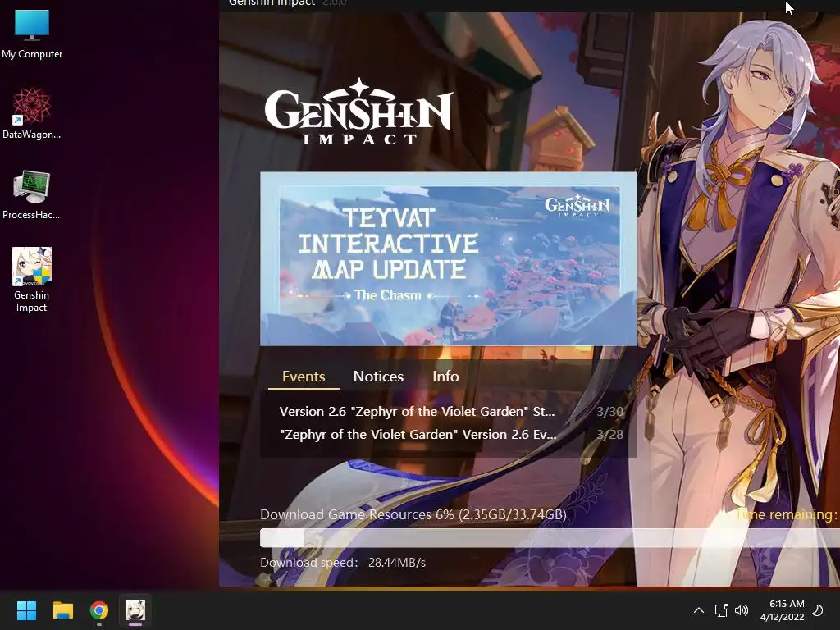Open the My Computer desktop icon

pyautogui.click(x=32, y=33)
